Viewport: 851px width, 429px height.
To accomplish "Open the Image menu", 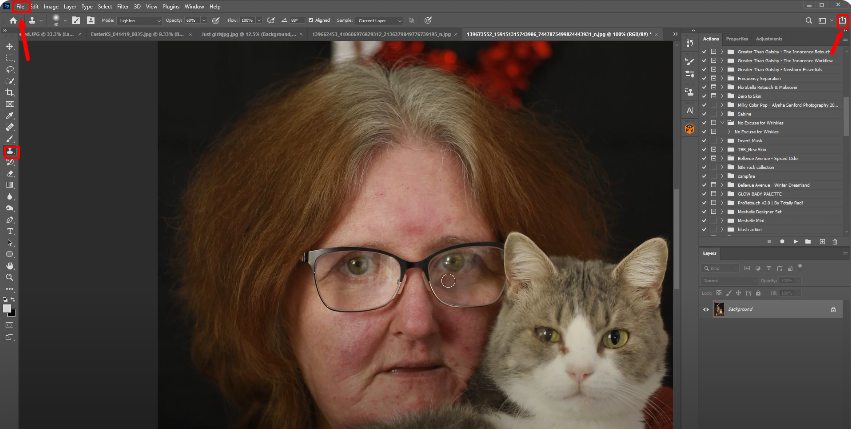I will point(50,7).
